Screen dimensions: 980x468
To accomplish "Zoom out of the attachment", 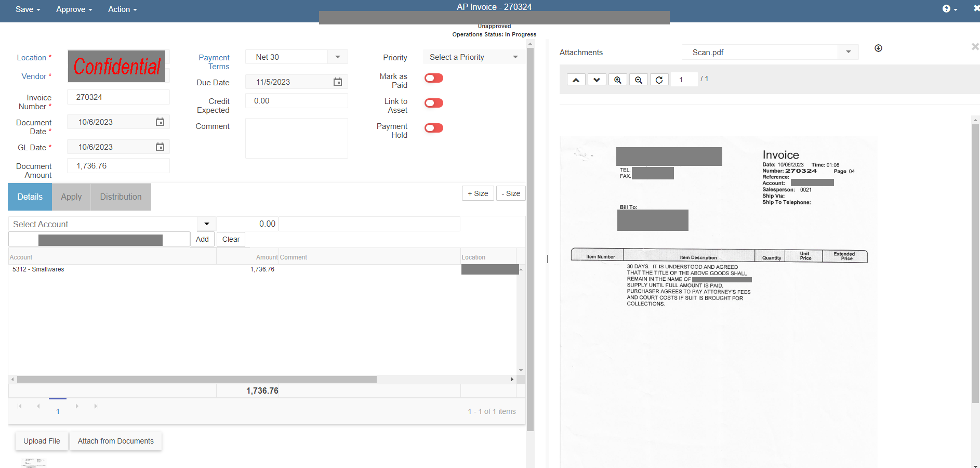I will tap(638, 80).
